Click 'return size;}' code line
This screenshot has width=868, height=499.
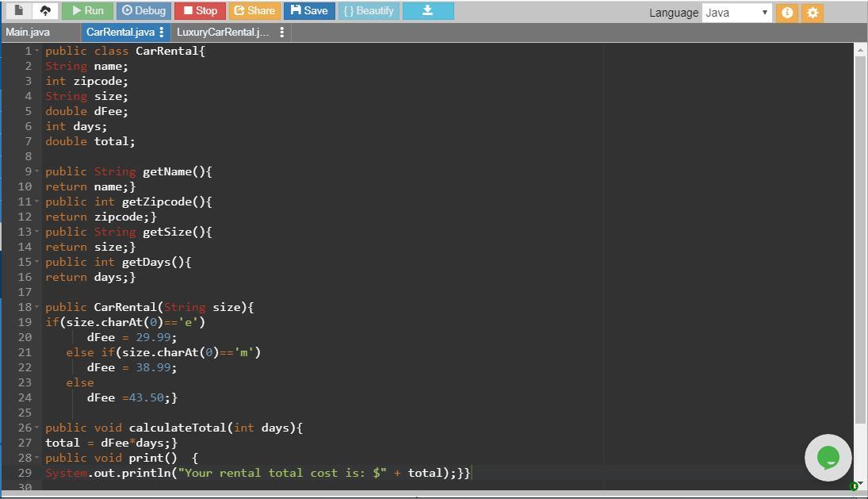coord(90,247)
